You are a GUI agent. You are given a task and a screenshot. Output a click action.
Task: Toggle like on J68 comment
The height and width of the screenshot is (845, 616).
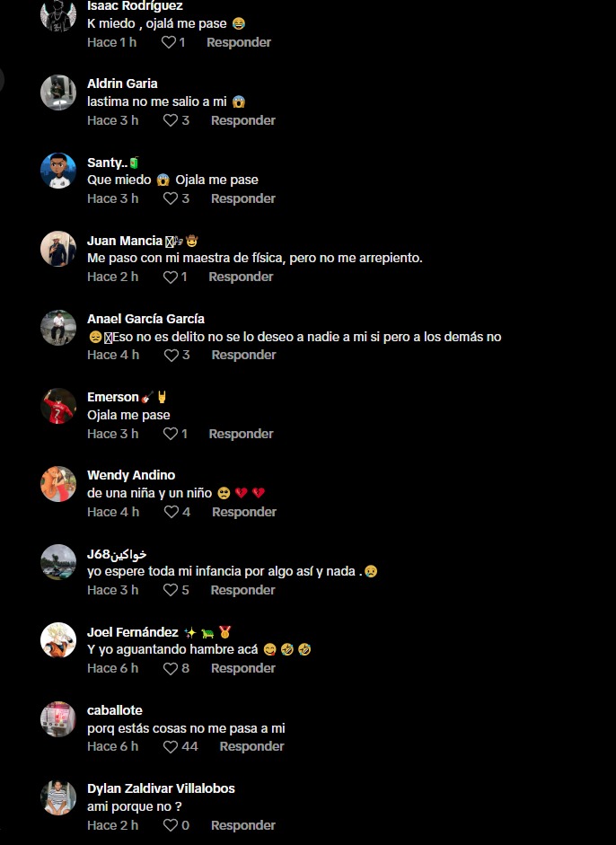(171, 590)
